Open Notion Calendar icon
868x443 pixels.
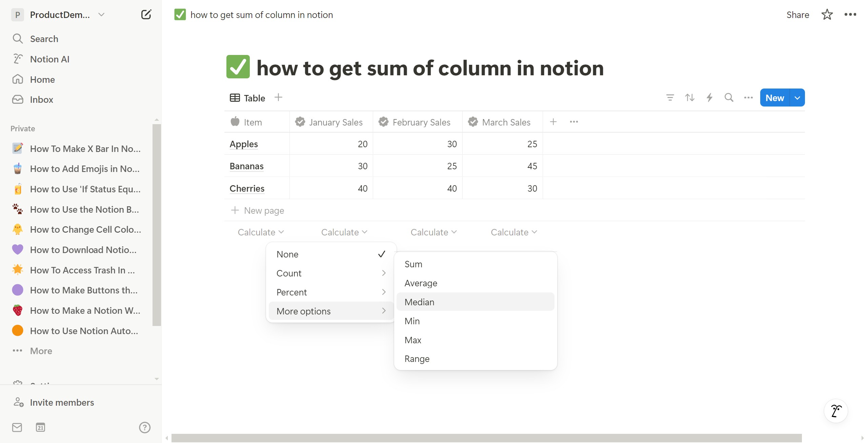pos(40,427)
